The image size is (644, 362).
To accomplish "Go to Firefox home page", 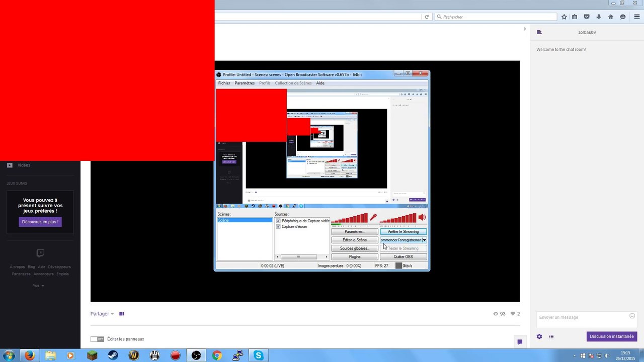I will tap(611, 17).
